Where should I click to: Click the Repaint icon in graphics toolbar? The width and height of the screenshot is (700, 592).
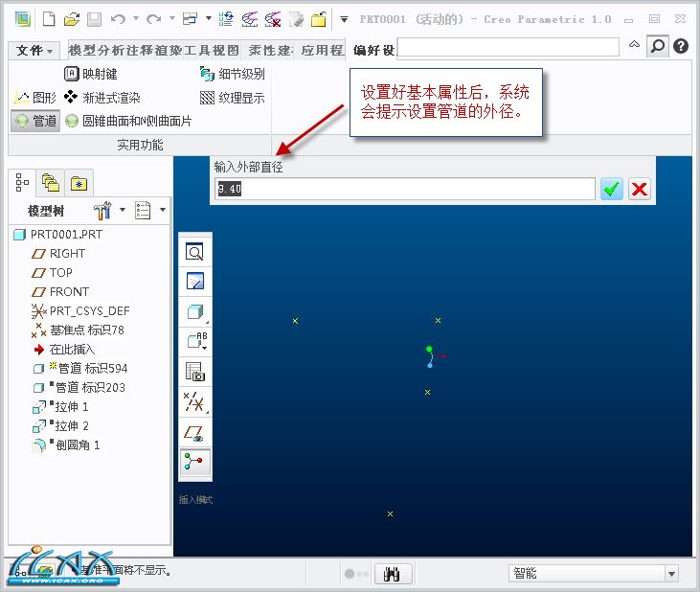194,282
